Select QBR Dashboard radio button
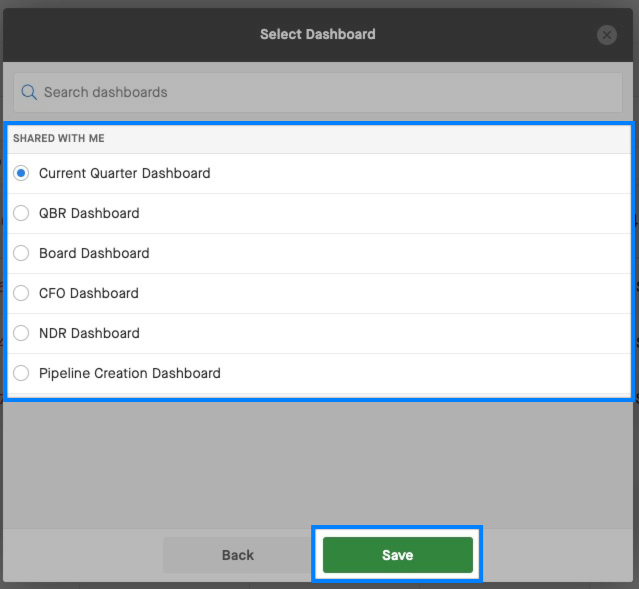This screenshot has height=589, width=639. [21, 213]
